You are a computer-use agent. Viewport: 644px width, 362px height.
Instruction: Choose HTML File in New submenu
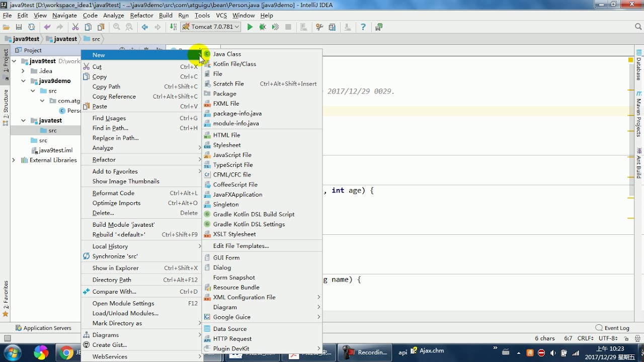point(262,135)
